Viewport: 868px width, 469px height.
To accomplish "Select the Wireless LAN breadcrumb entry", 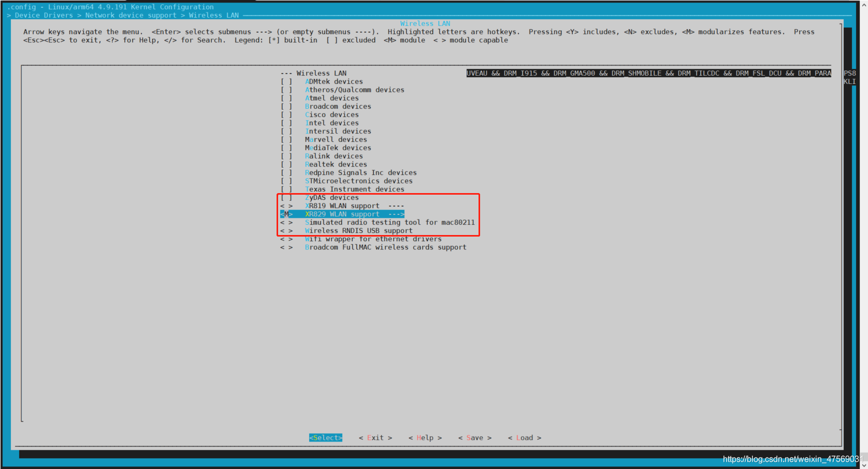I will click(214, 16).
